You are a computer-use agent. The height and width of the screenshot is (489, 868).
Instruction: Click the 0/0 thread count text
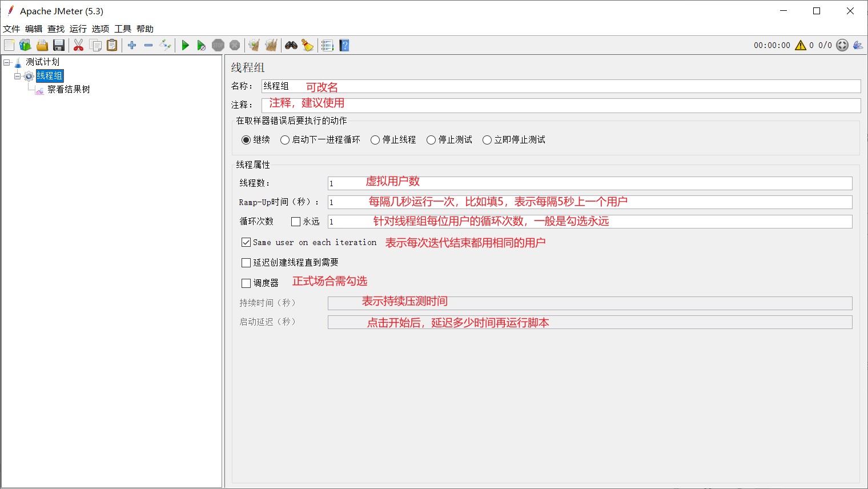click(x=825, y=45)
